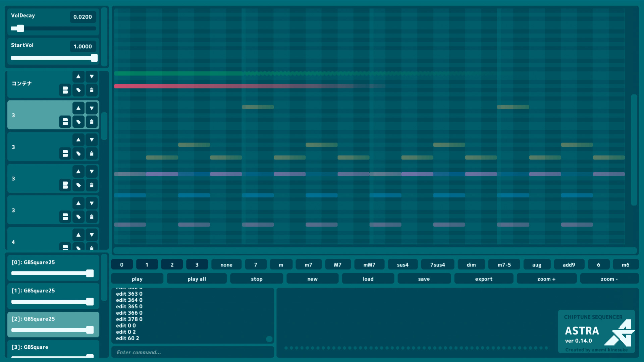Image resolution: width=644 pixels, height=362 pixels.
Task: Click the Enter command input field
Action: pos(193,352)
